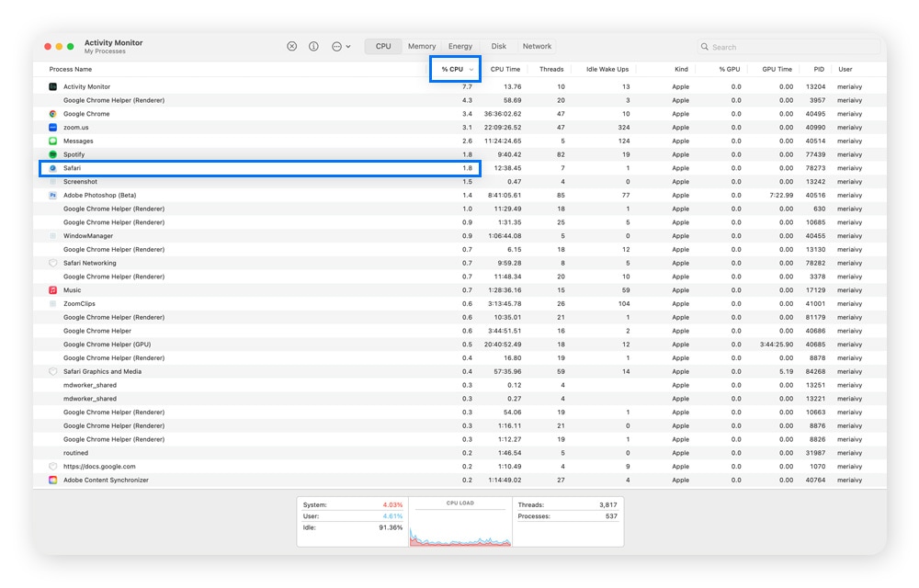Sort processes by CPU Time column
Viewport: 919px width, 588px height.
click(505, 68)
